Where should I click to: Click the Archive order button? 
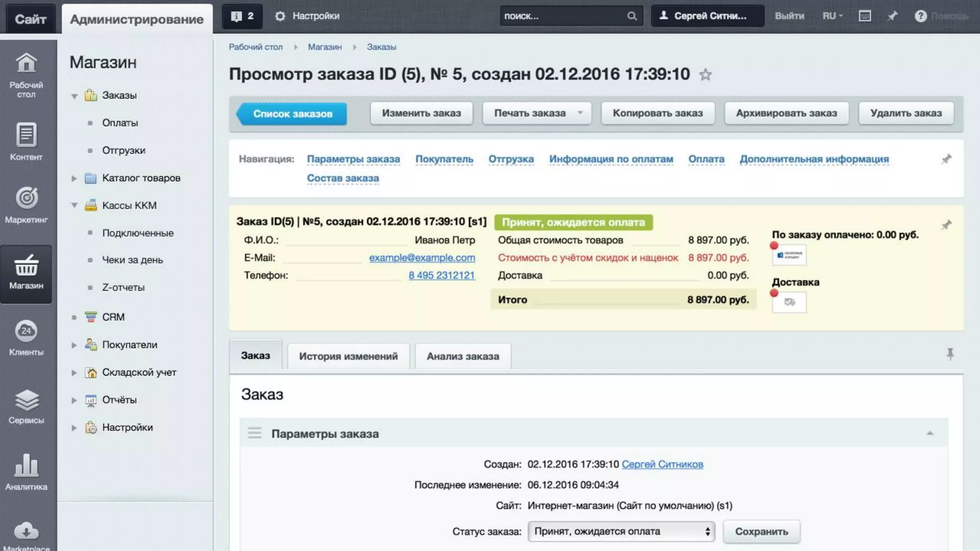click(786, 113)
